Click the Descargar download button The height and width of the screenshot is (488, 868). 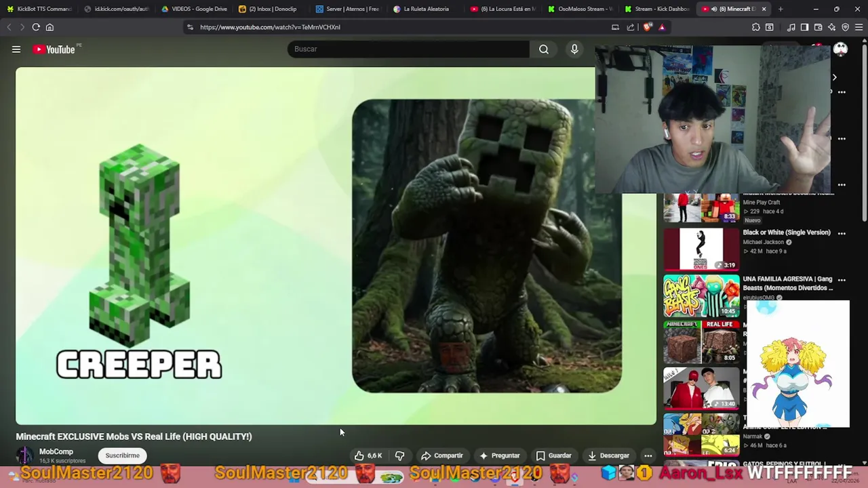pos(609,455)
